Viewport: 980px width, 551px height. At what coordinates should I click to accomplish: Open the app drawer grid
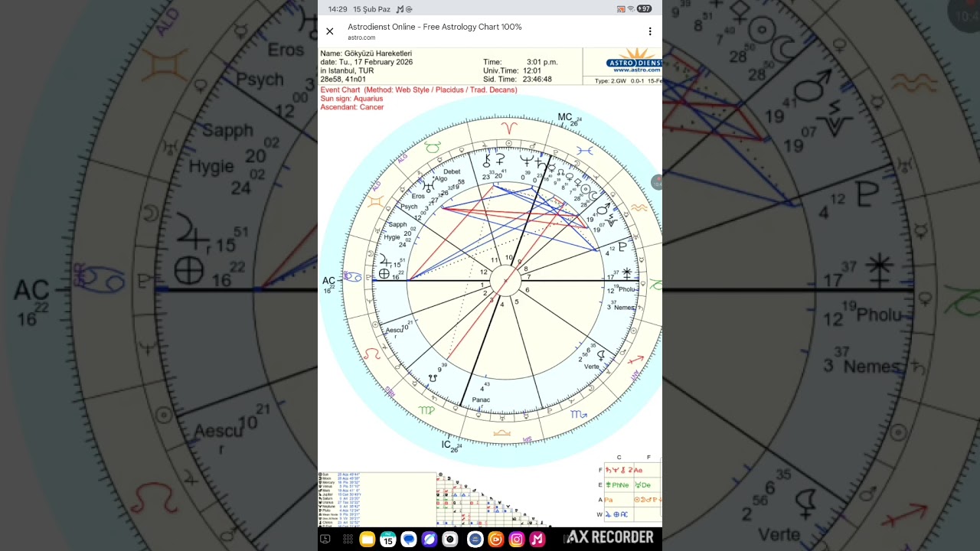348,540
